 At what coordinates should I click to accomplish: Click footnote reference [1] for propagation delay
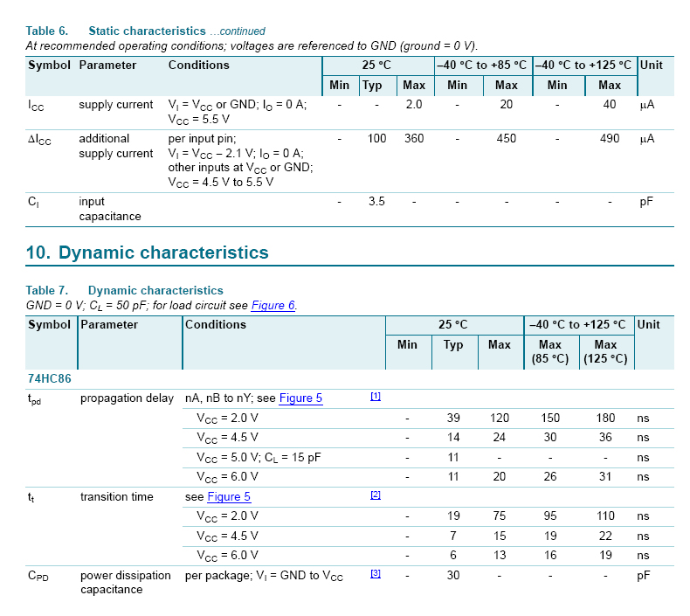(x=376, y=397)
